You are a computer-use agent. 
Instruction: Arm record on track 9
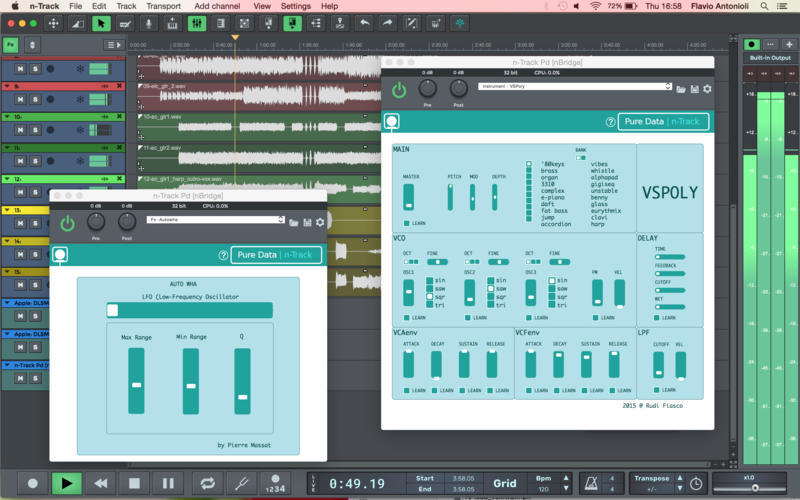51,99
